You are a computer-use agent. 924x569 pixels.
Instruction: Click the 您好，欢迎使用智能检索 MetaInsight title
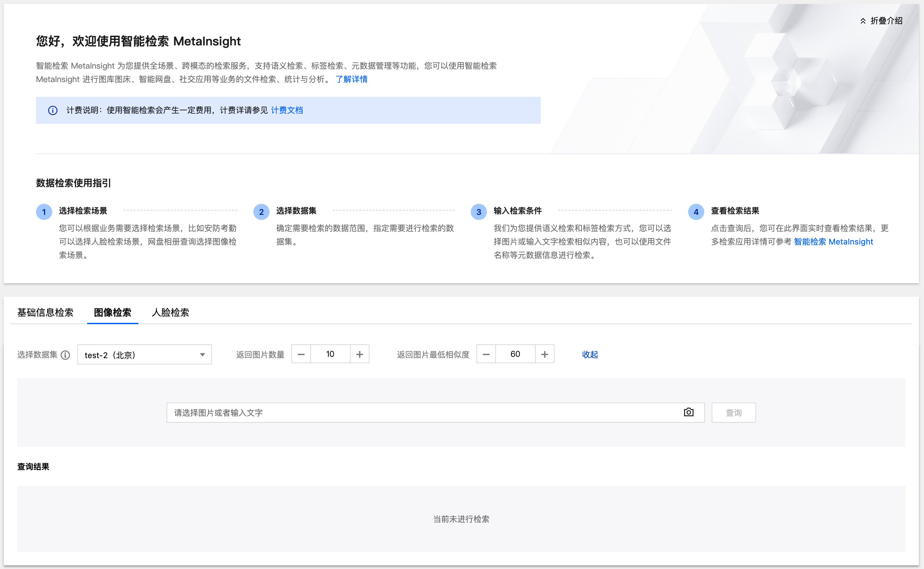point(138,41)
